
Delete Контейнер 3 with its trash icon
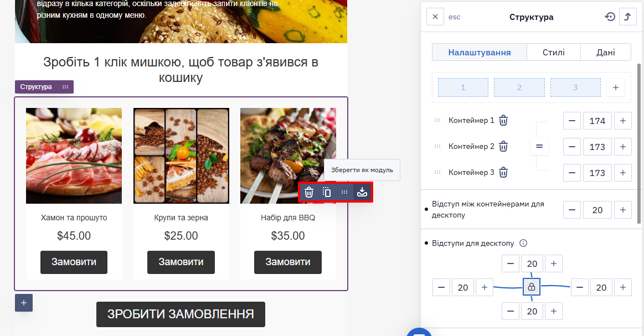[503, 173]
